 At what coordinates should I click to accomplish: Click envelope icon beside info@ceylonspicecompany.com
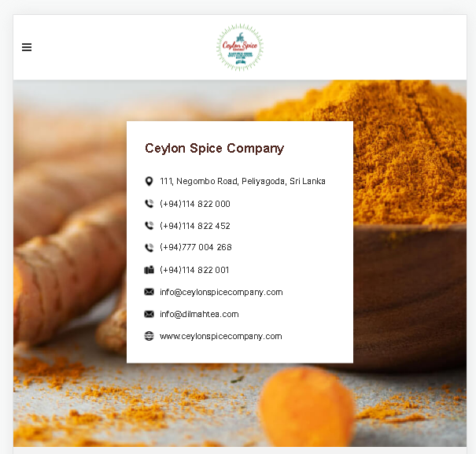149,292
